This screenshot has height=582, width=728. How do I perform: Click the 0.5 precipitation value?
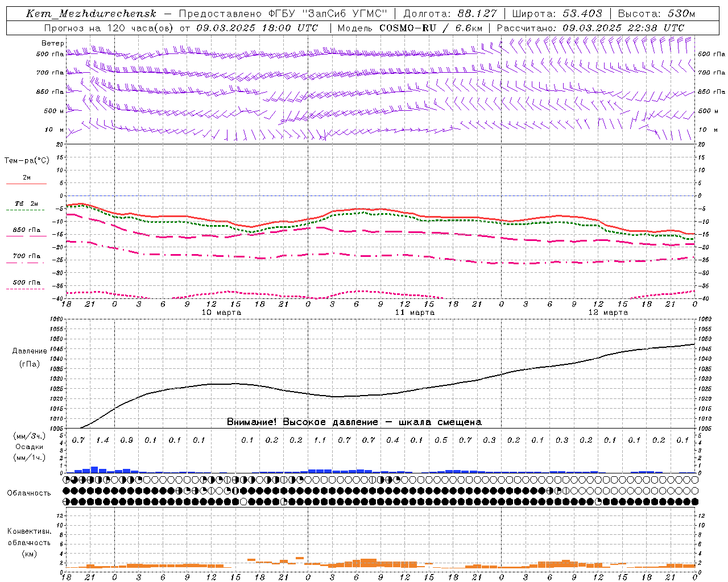[441, 440]
